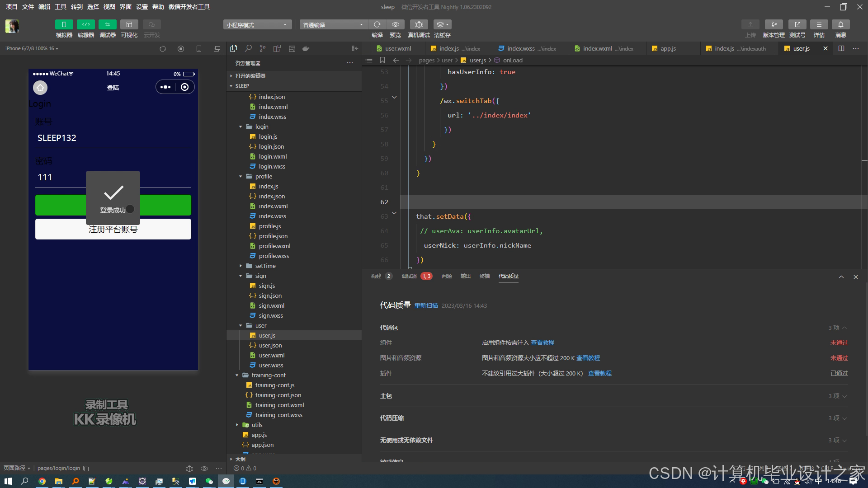Open the Tools (工具) menu
868x488 pixels.
(x=60, y=7)
